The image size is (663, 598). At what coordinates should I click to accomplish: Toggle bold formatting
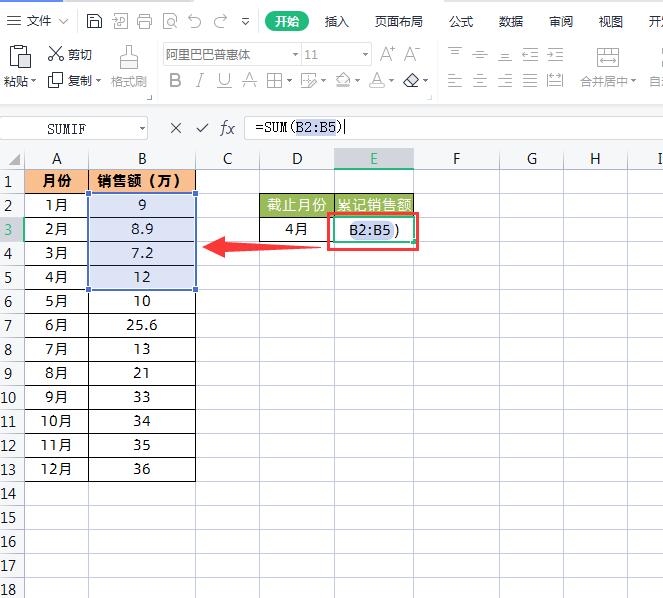point(175,80)
